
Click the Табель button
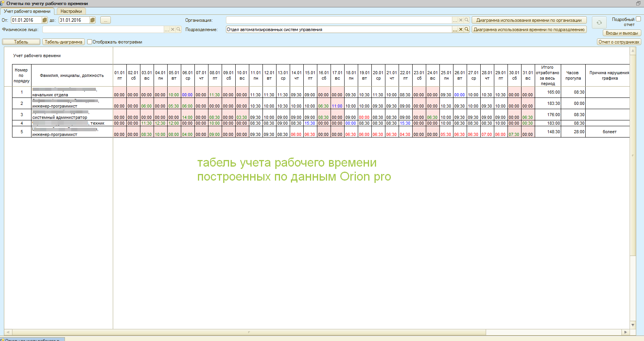(21, 42)
